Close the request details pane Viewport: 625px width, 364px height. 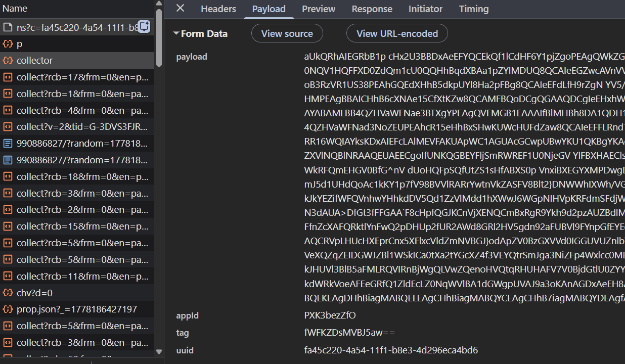180,8
